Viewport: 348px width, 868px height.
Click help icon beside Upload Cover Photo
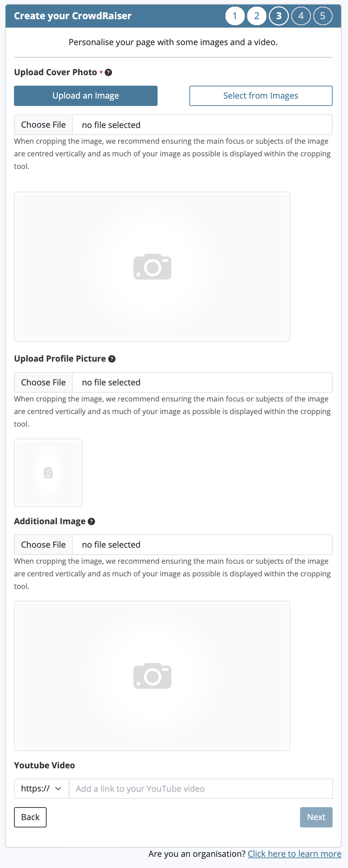[109, 72]
